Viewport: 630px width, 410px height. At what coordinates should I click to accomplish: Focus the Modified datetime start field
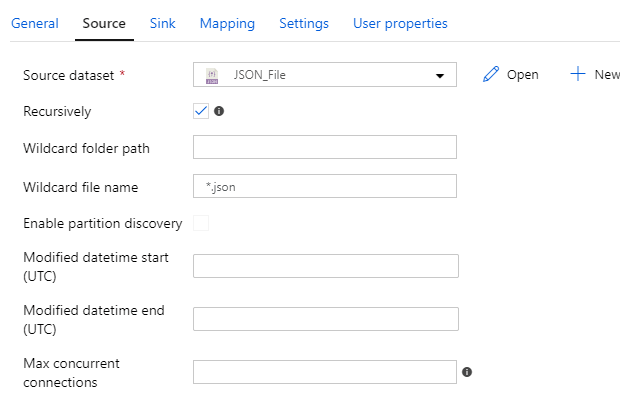coord(325,266)
